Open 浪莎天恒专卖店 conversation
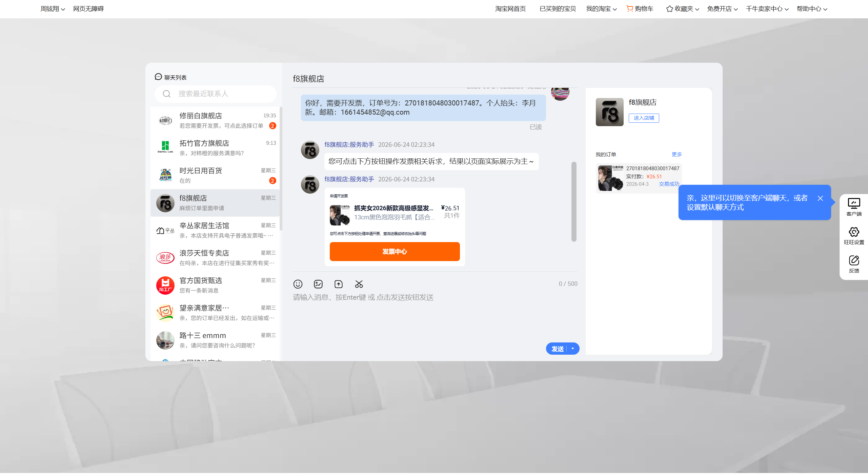Viewport: 868px width, 474px height. pyautogui.click(x=215, y=258)
